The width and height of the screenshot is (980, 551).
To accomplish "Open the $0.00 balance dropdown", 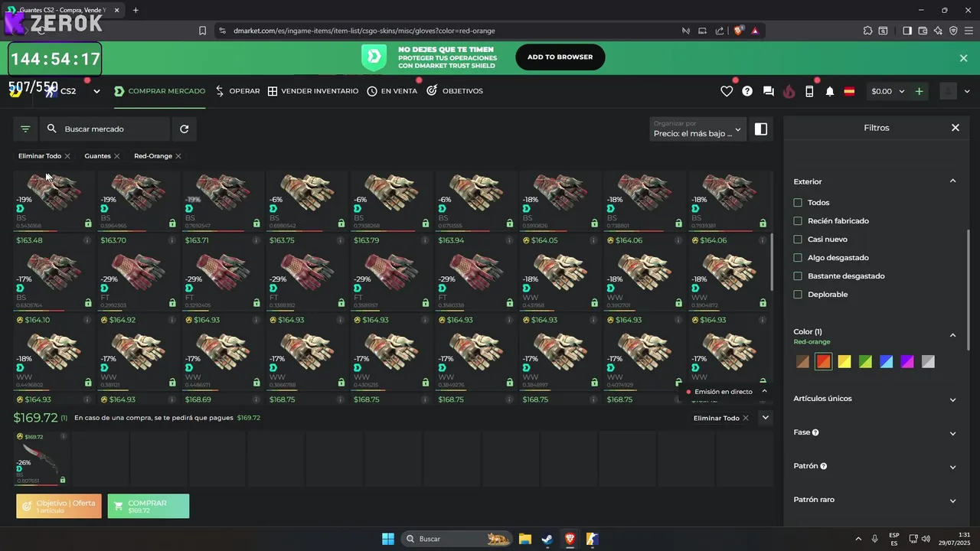I will click(887, 91).
